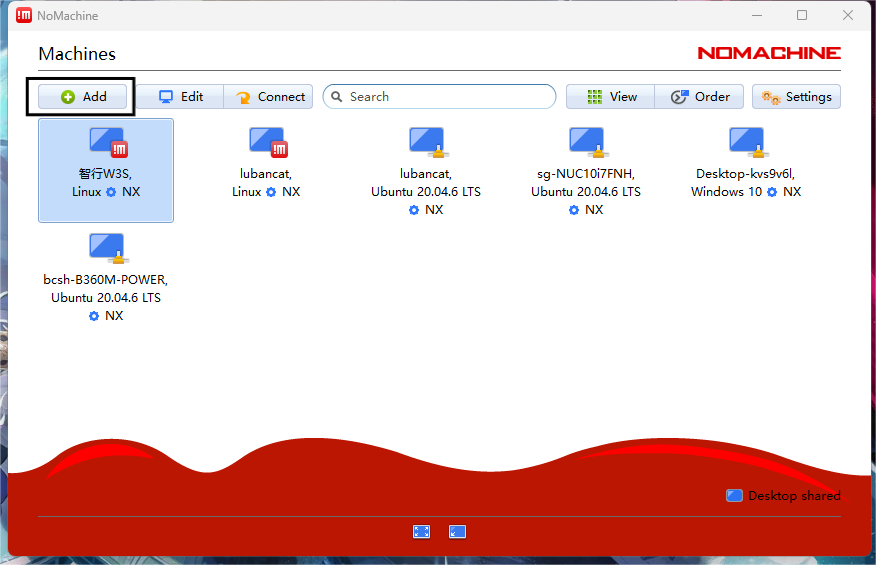Click the 智行W3S label text

tap(106, 174)
